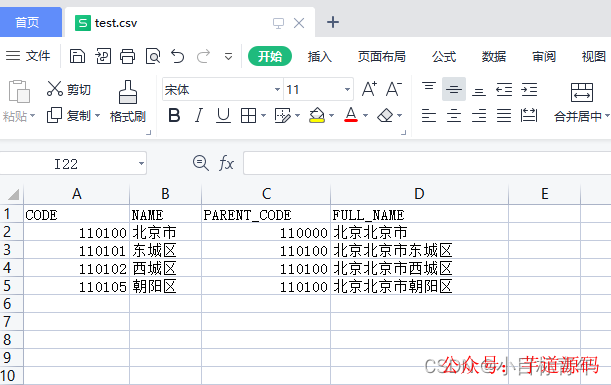The image size is (611, 385).
Task: Click the fx insert function icon
Action: tap(226, 163)
